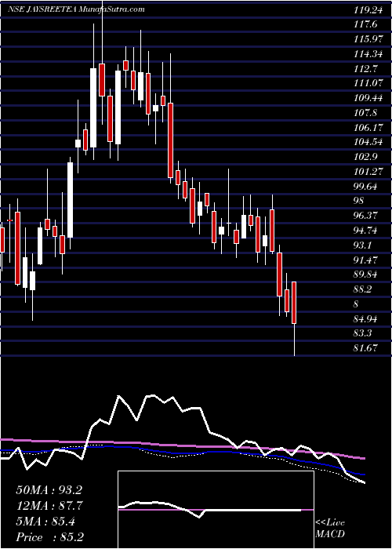392x549 pixels.
Task: Click the 106.17 price axis label
Action: pos(368,127)
